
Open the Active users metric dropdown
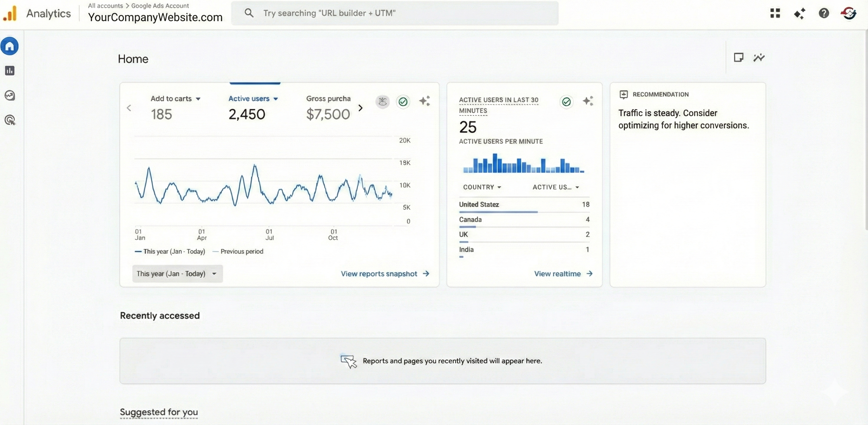(276, 99)
